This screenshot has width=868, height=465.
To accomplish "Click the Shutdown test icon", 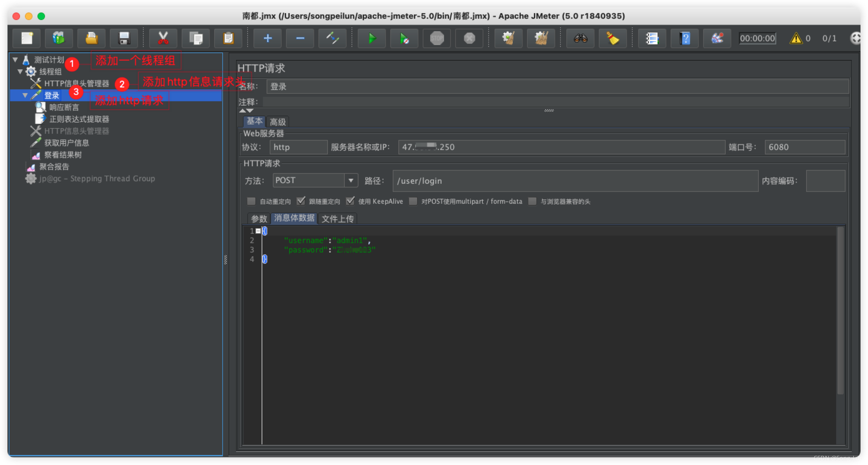I will point(469,38).
